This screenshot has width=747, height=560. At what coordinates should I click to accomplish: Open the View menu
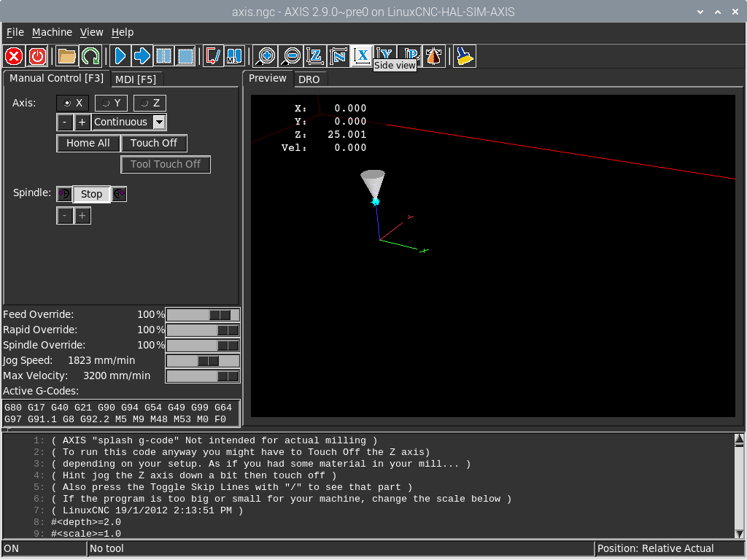coord(91,32)
